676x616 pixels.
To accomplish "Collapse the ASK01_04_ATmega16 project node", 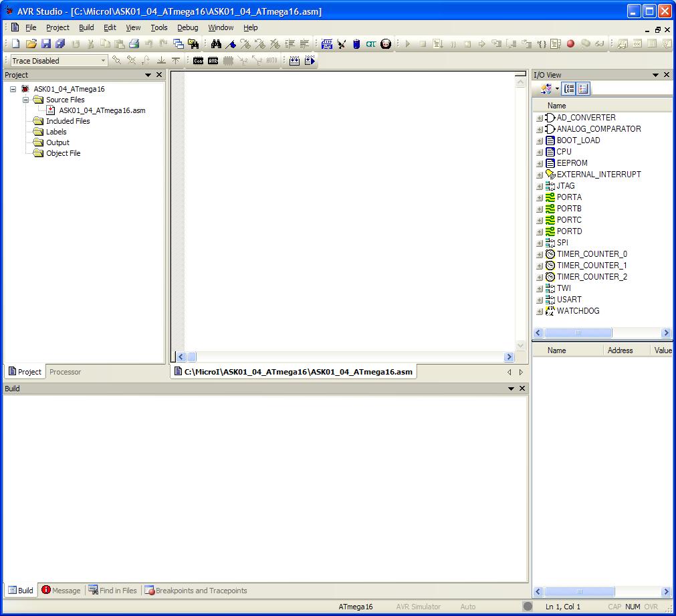I will click(x=13, y=89).
